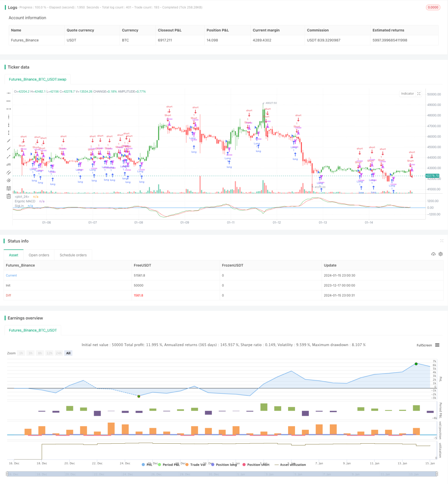The height and width of the screenshot is (484, 448).
Task: Select the Futures_Binance_BTC_USDT:swap ticker tab
Action: point(38,79)
